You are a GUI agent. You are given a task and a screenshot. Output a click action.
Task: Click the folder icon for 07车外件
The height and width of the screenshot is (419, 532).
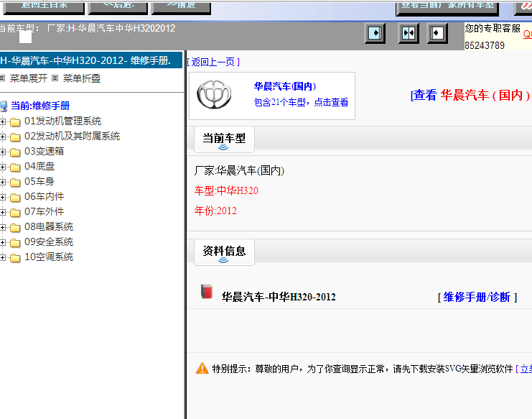click(x=15, y=213)
